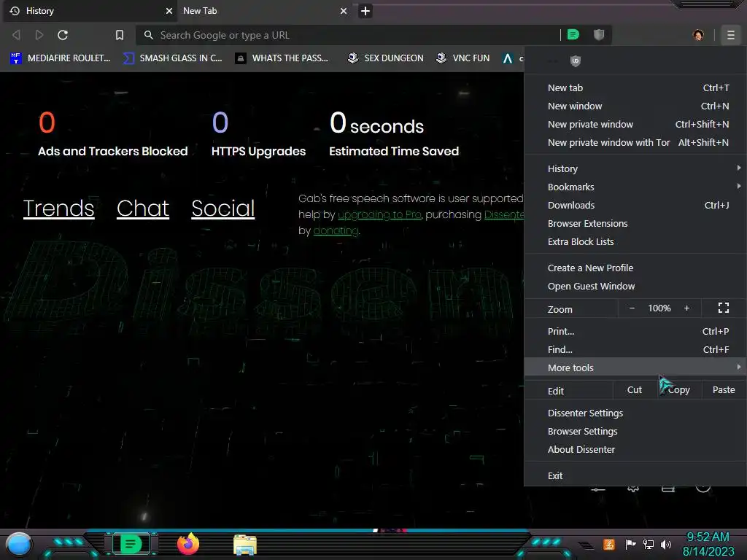This screenshot has width=747, height=560.
Task: Select Create a New Profile
Action: click(635, 268)
